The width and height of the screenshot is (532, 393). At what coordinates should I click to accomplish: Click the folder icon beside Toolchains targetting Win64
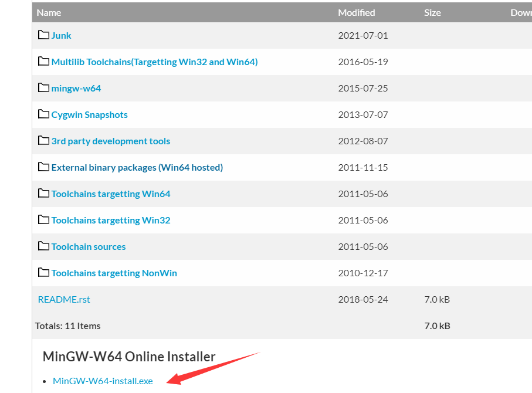pos(43,193)
